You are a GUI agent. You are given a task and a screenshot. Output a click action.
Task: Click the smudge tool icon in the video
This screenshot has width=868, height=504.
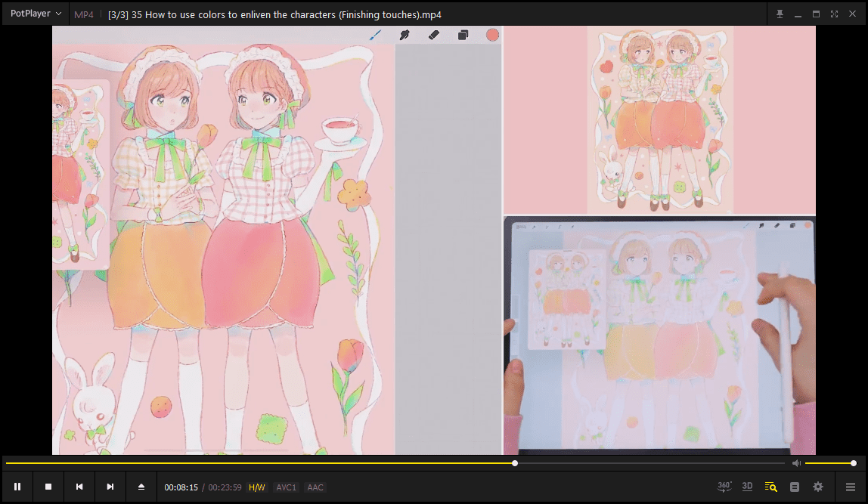(405, 36)
